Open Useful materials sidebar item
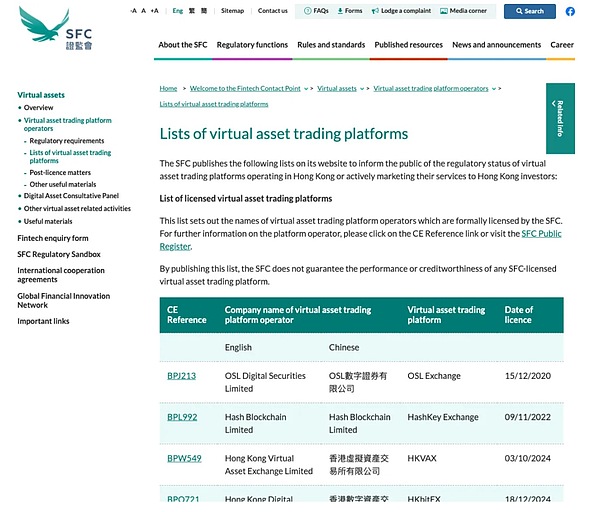The width and height of the screenshot is (600, 512). pyautogui.click(x=48, y=221)
